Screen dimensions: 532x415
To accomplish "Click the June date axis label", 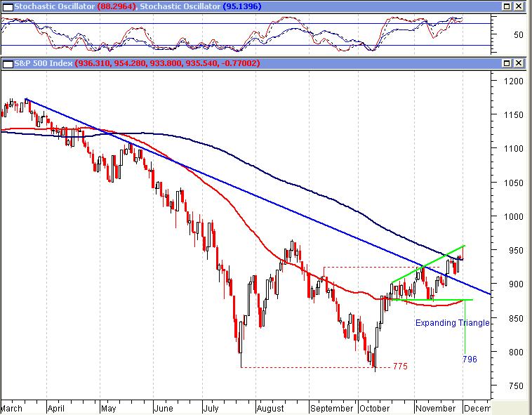I will point(164,408).
